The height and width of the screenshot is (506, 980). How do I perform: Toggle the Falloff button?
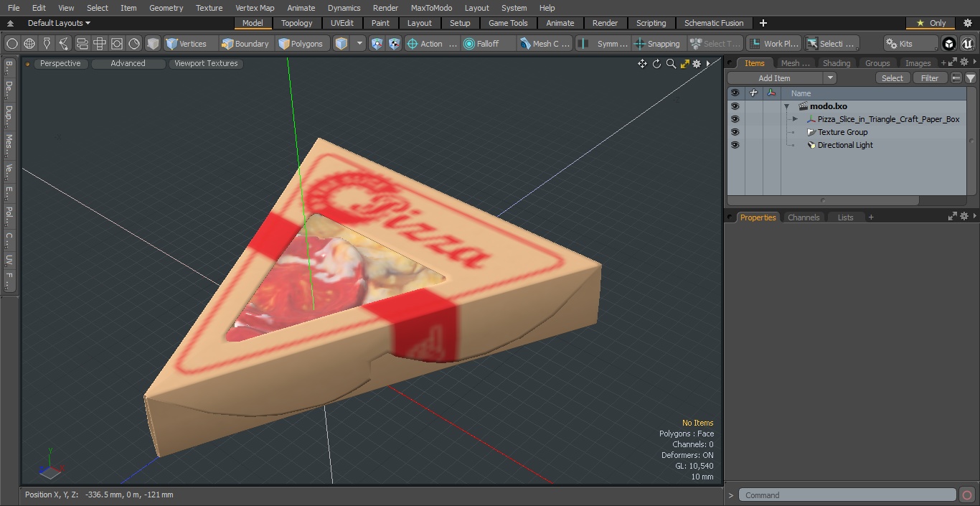(x=489, y=44)
